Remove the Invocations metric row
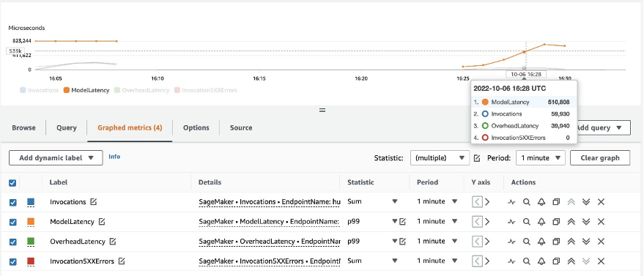The height and width of the screenshot is (276, 644). [601, 202]
